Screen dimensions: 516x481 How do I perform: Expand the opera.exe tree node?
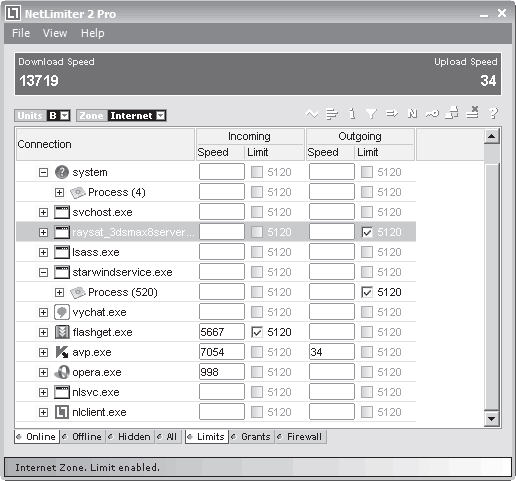click(43, 372)
